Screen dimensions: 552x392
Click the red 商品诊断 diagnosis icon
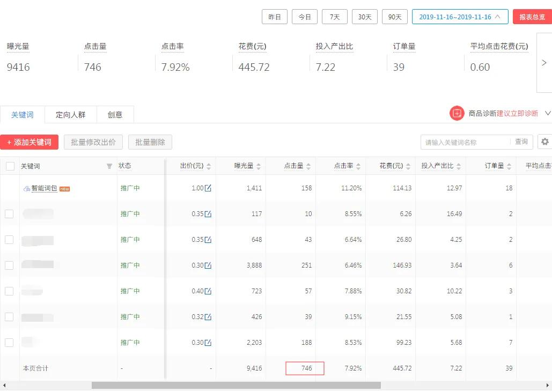coord(457,113)
